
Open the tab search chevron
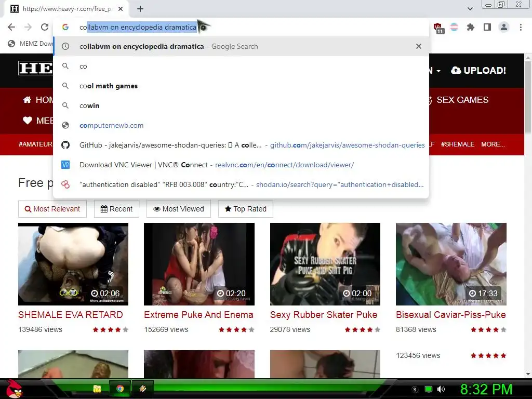pos(470,9)
